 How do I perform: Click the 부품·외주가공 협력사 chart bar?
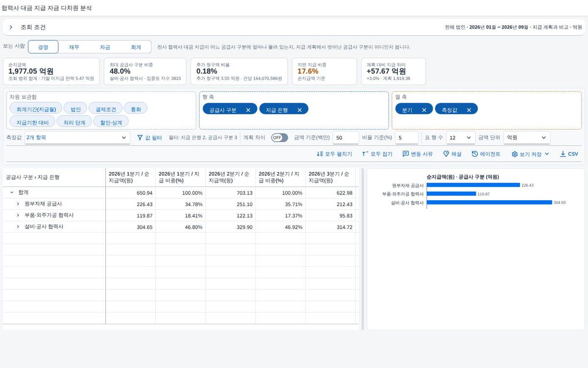click(x=452, y=194)
